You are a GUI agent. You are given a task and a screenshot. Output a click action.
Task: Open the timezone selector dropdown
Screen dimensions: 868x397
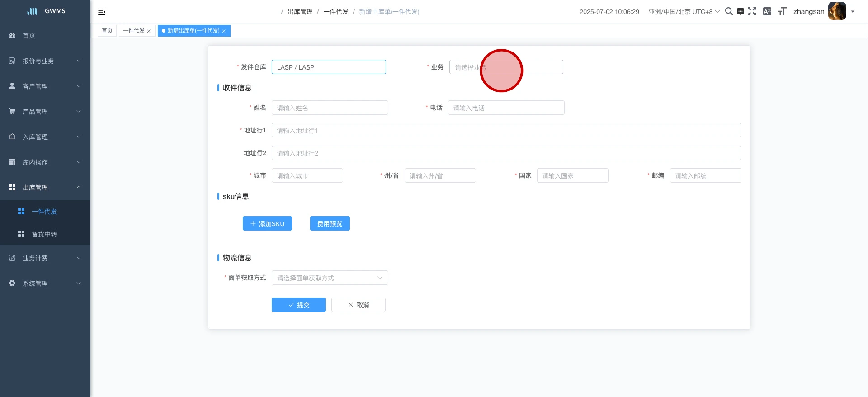tap(684, 12)
